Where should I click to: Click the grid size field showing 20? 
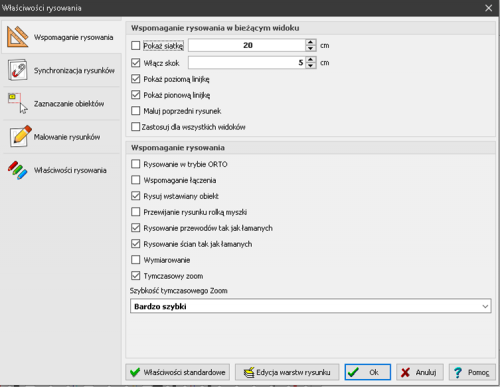coord(247,45)
